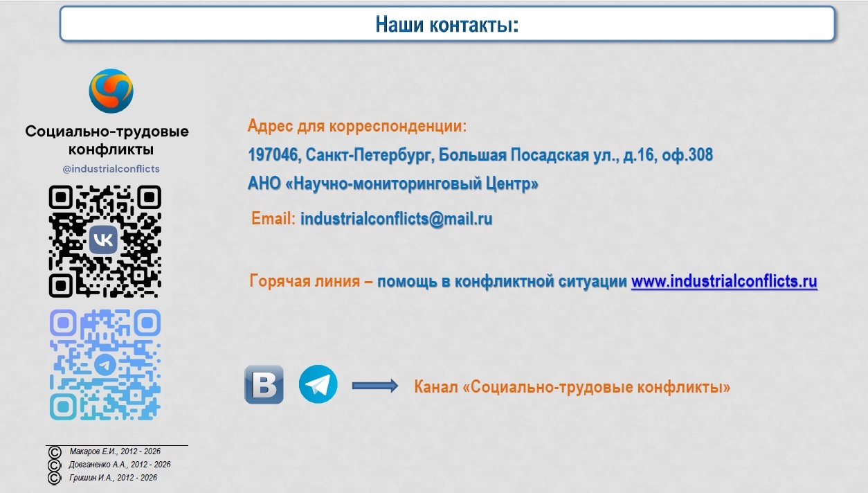Click the VK square logo icon
This screenshot has height=493, width=868.
pos(264,384)
